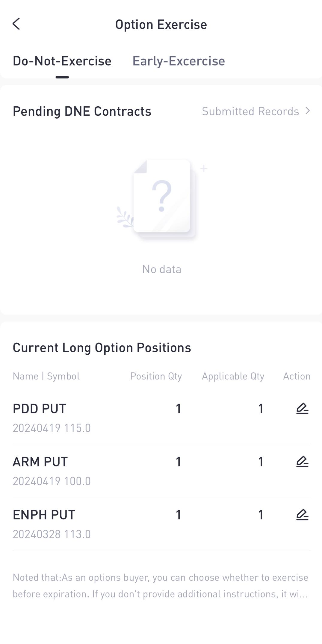Click chevron next to Submitted Records
322x644 pixels.
[308, 111]
